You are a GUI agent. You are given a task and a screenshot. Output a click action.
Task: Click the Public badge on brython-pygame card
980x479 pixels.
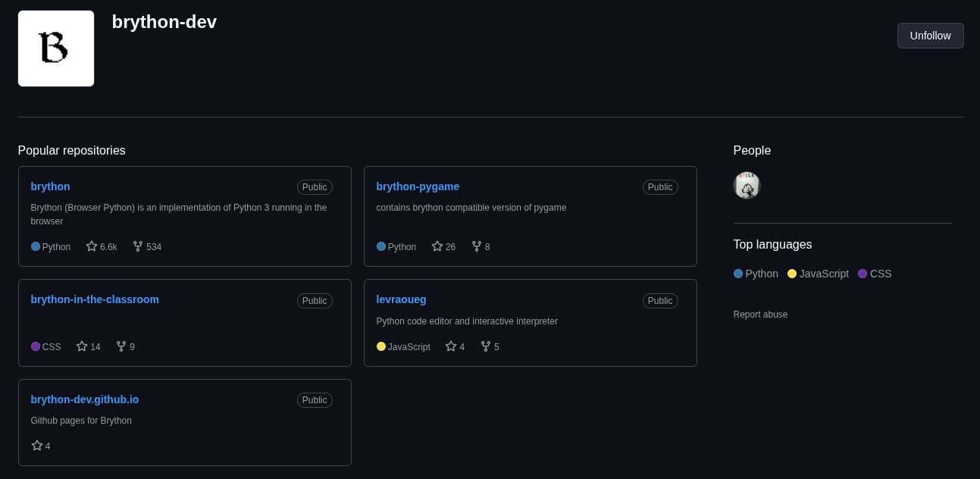660,187
